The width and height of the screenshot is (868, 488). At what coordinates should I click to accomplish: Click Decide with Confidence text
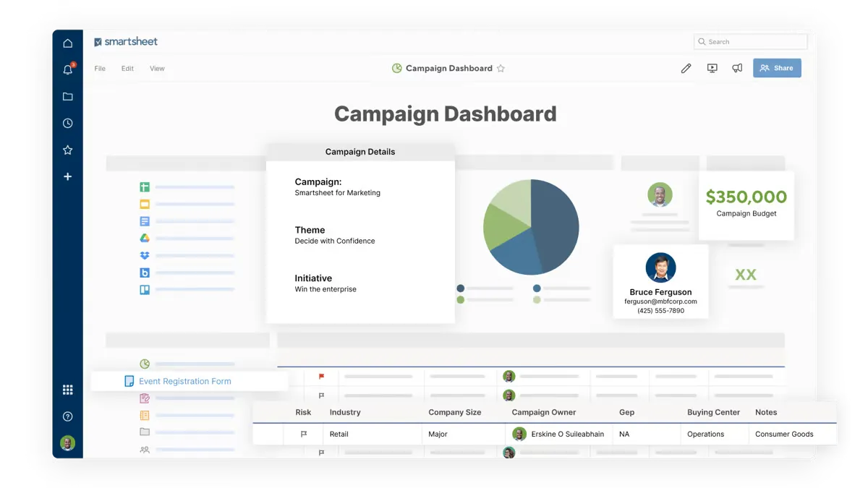pyautogui.click(x=335, y=241)
